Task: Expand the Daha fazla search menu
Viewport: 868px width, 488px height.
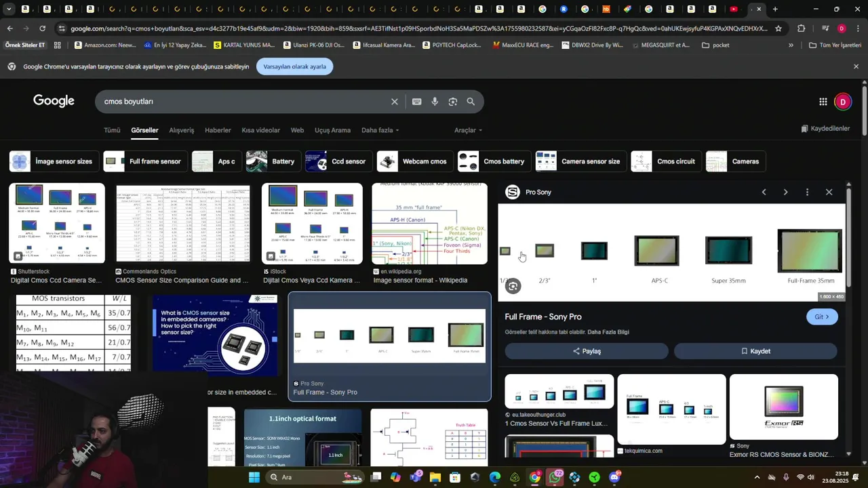Action: coord(380,130)
